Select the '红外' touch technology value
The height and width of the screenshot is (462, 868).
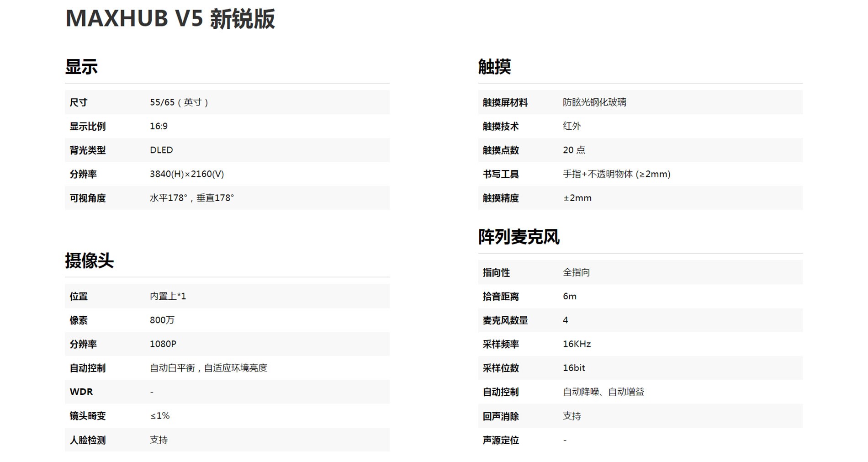coord(572,126)
